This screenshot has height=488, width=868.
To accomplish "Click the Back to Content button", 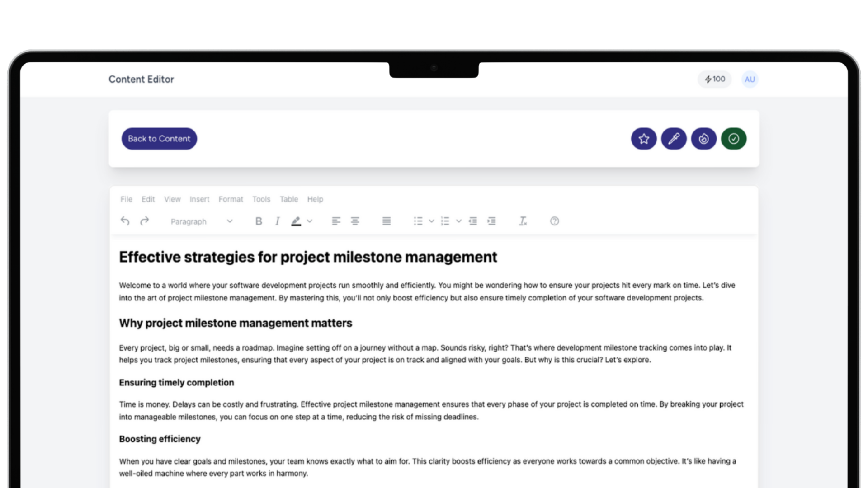I will [159, 139].
